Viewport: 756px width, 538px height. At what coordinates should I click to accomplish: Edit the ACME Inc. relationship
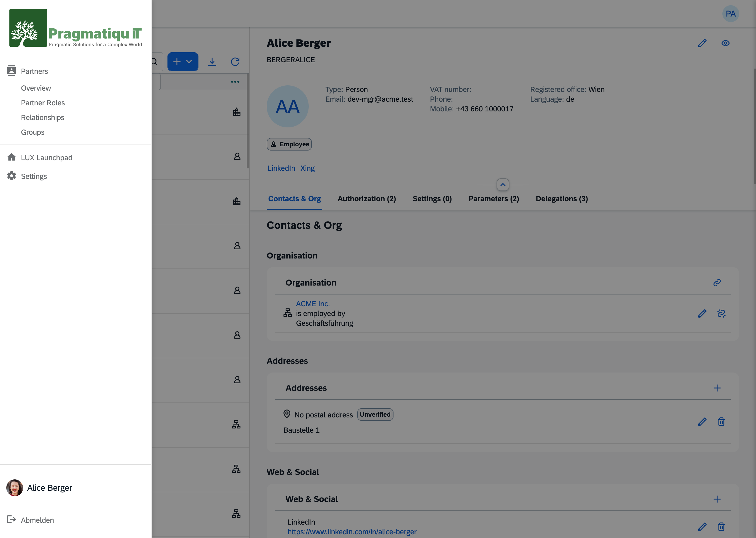click(702, 313)
